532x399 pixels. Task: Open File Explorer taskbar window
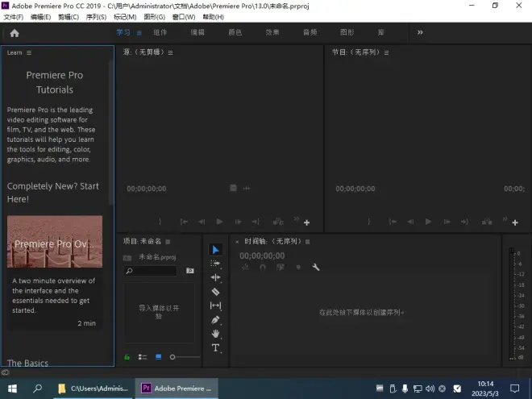94,389
